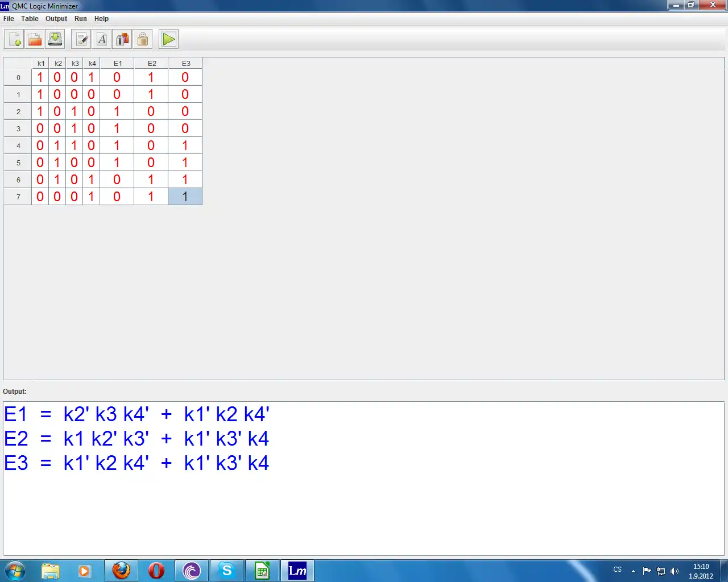This screenshot has height=582, width=728.
Task: Open the Output menu
Action: 56,19
